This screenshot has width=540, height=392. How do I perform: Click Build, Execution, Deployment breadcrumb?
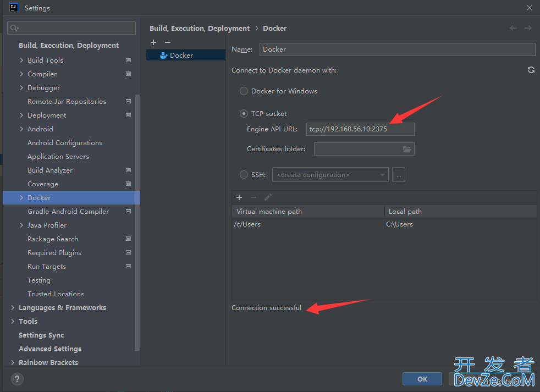(x=200, y=28)
